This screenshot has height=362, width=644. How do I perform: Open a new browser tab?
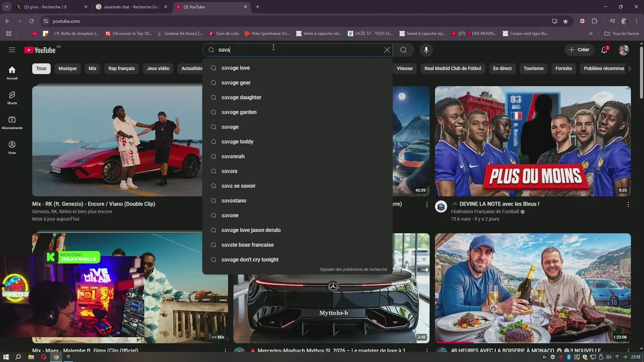(258, 7)
